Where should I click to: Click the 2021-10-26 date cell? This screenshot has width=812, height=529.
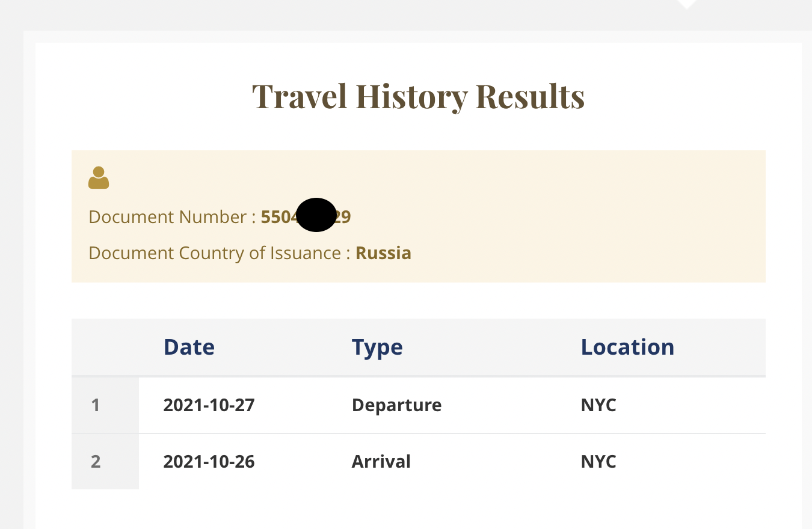coord(209,462)
